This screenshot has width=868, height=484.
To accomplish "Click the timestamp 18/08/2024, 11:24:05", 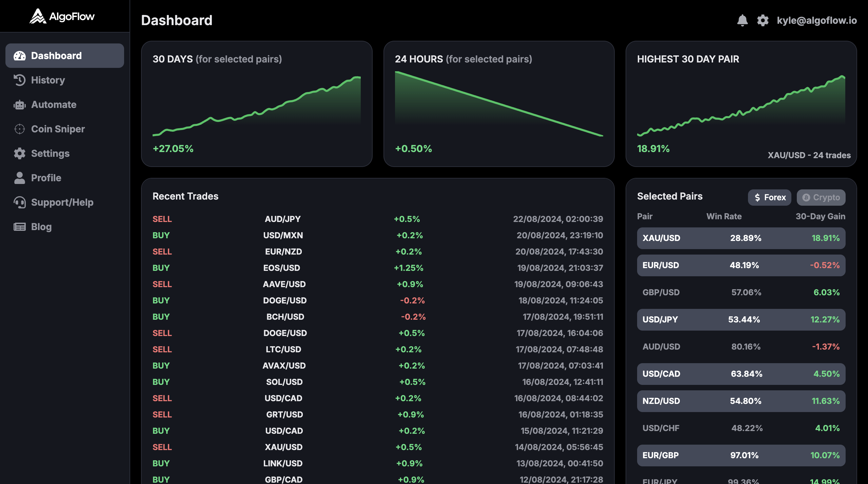I will point(561,301).
